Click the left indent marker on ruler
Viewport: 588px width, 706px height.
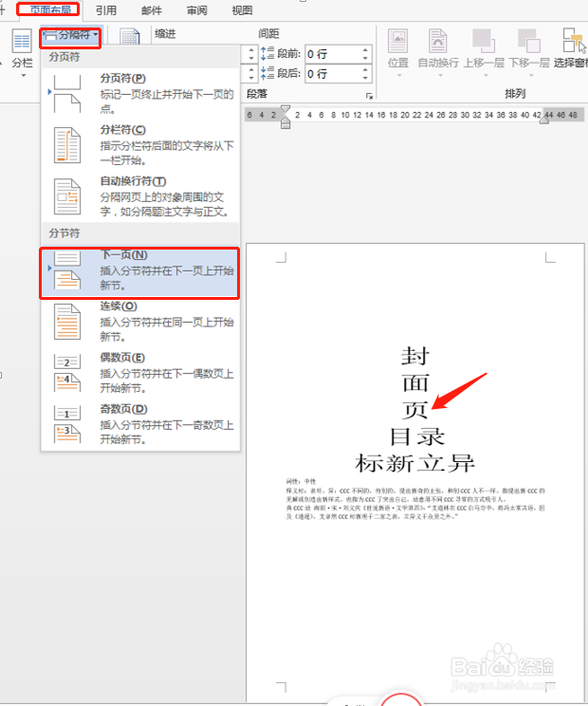[x=285, y=123]
